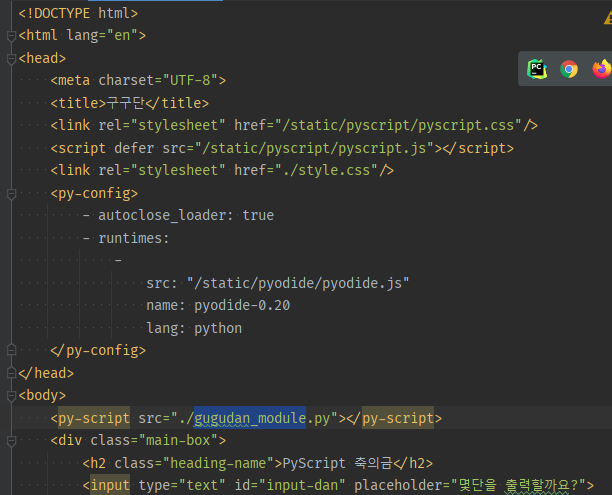Screen dimensions: 612x495
Task: Click the input tag name
Action: [110, 486]
